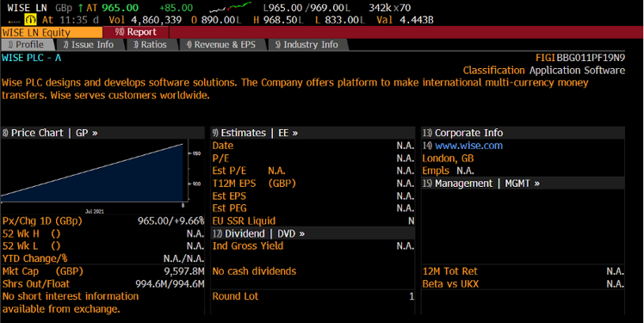Click the WISE LN ticker in header

27,8
